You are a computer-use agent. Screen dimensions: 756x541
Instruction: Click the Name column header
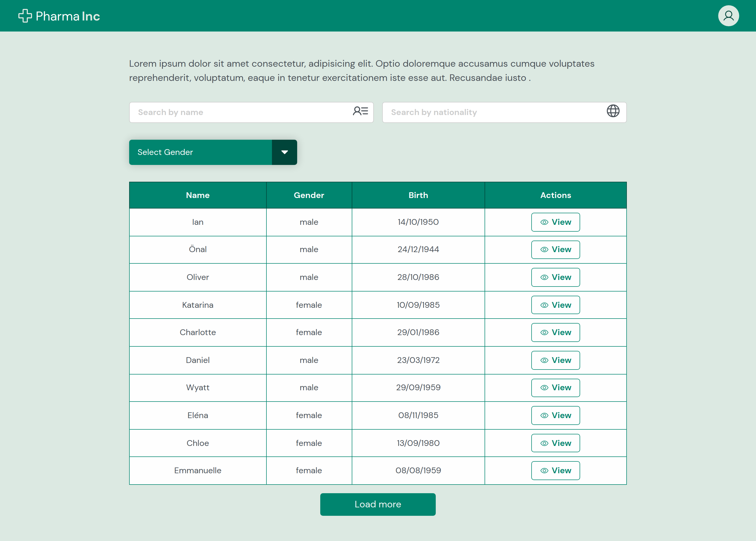[198, 195]
